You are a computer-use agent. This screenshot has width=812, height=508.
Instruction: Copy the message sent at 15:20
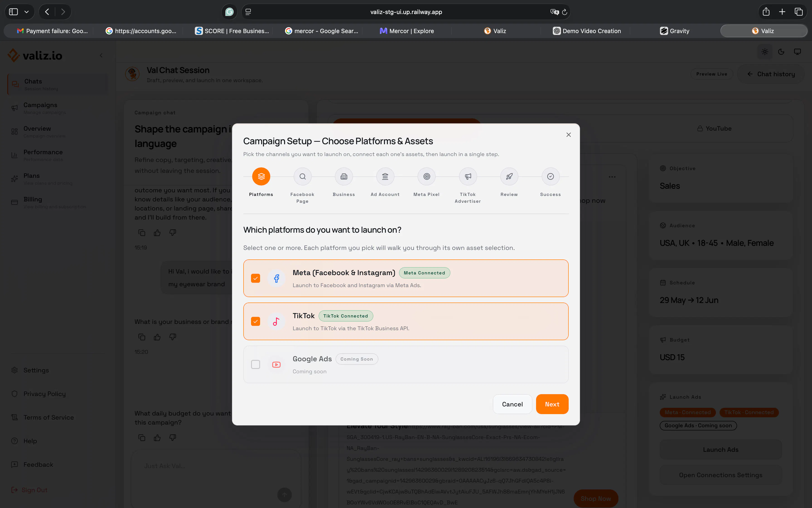[142, 337]
